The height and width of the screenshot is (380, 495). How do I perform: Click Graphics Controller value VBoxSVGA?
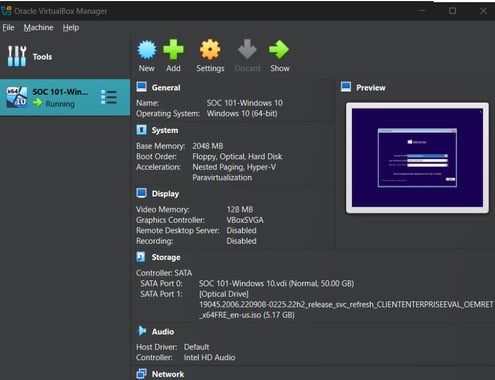click(x=245, y=220)
